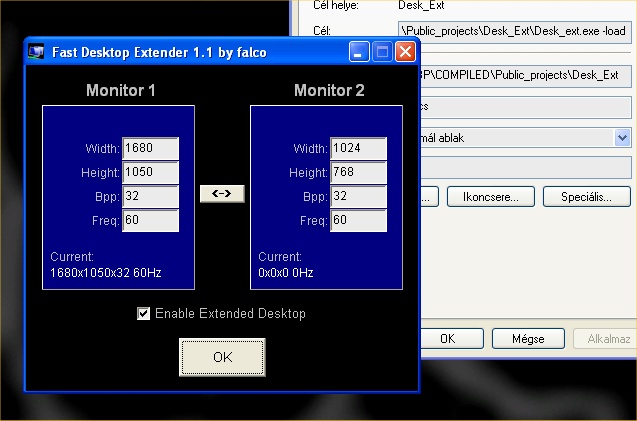Click Monitor 2 Height field showing 768
The width and height of the screenshot is (637, 421).
point(359,172)
